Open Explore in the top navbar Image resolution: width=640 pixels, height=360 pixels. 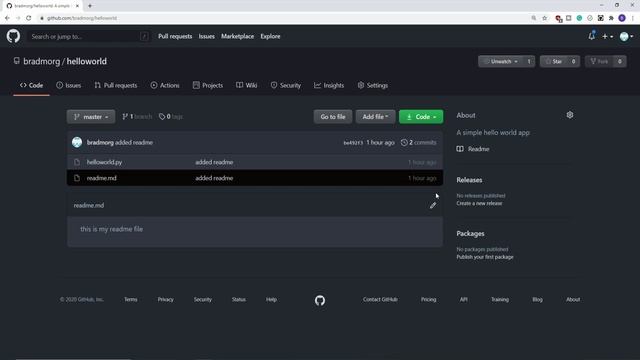pos(270,36)
